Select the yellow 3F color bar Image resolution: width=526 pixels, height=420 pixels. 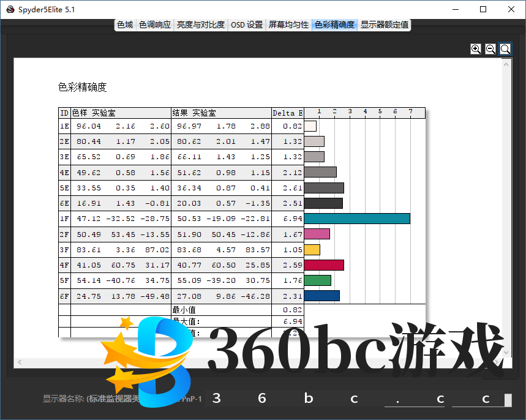(x=312, y=250)
